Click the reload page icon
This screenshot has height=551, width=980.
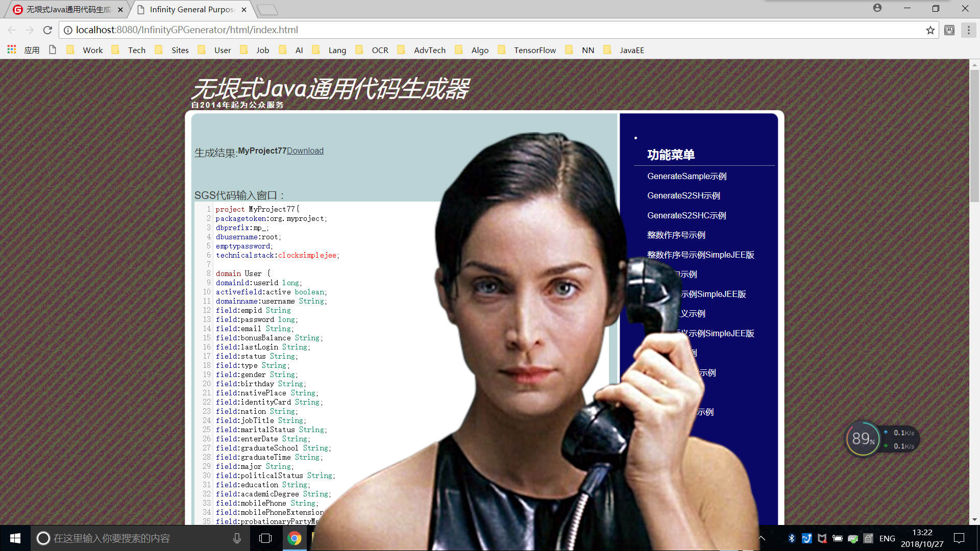[48, 30]
